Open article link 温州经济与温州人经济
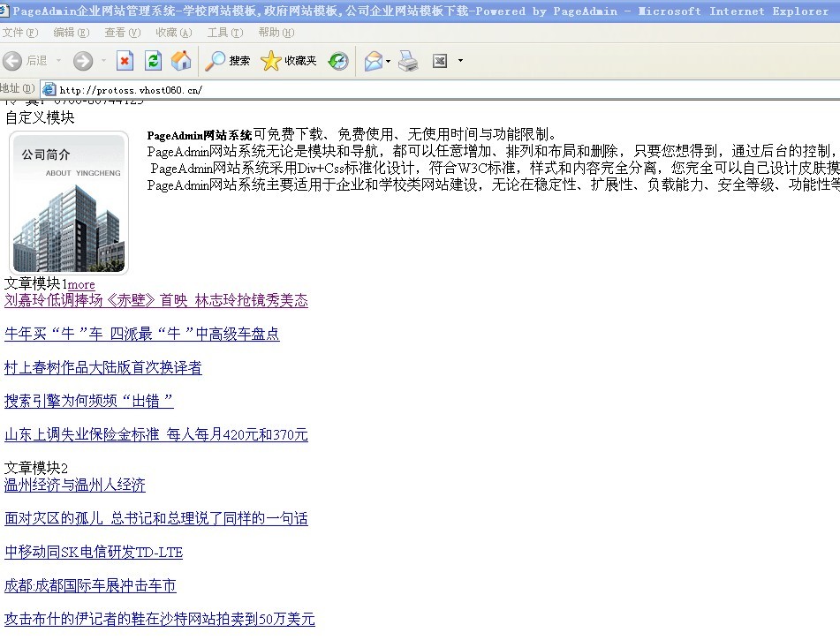Image resolution: width=840 pixels, height=640 pixels. coord(75,486)
